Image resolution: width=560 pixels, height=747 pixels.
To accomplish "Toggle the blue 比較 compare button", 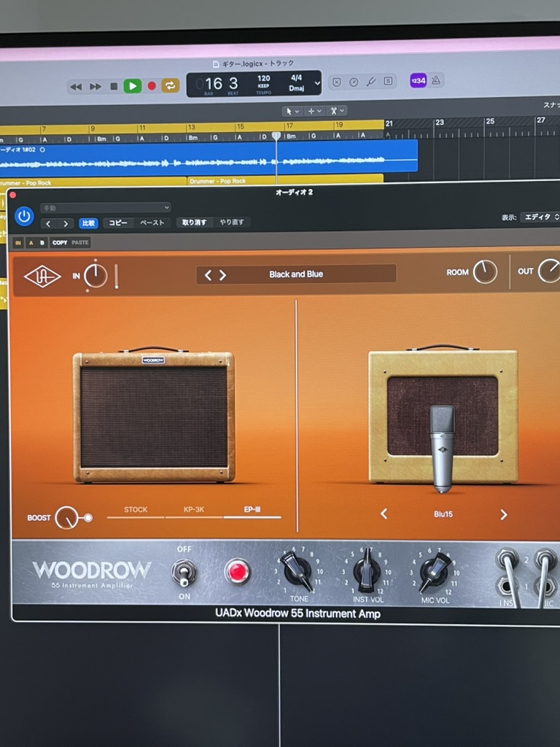I will (88, 223).
